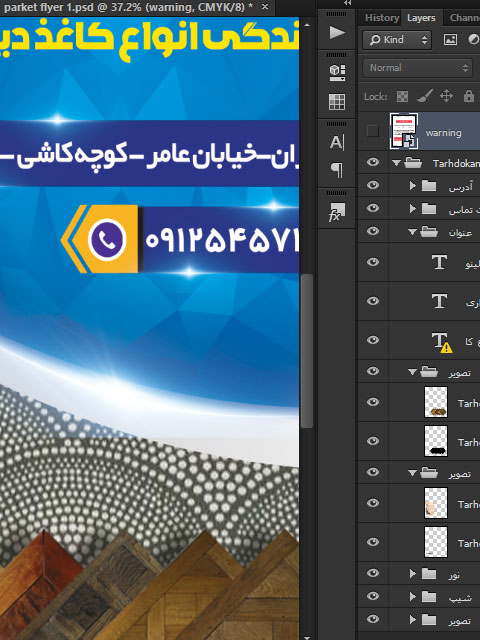Collapse the عنوان group
The height and width of the screenshot is (640, 480).
412,232
